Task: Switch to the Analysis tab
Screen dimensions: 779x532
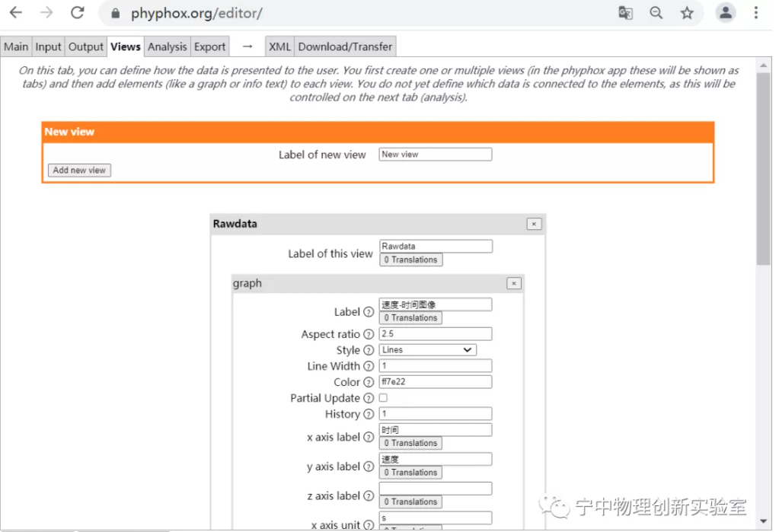Action: (x=167, y=46)
